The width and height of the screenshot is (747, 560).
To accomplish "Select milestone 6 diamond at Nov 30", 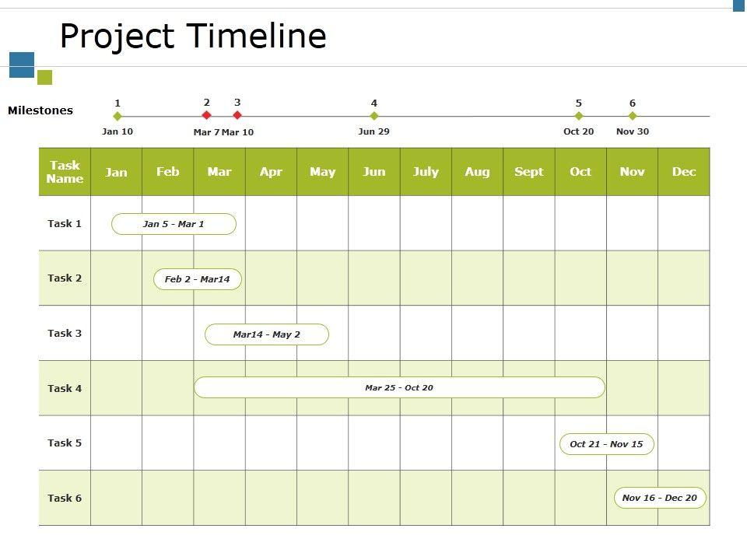I will tap(633, 116).
